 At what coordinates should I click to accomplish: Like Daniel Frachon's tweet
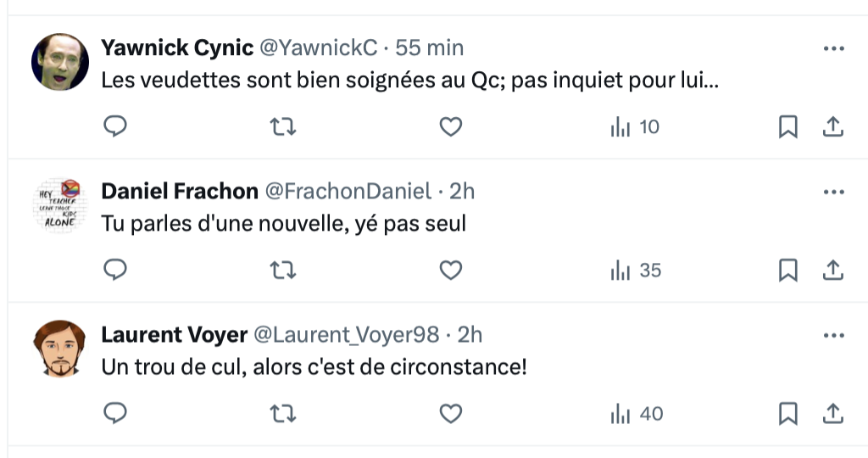451,271
